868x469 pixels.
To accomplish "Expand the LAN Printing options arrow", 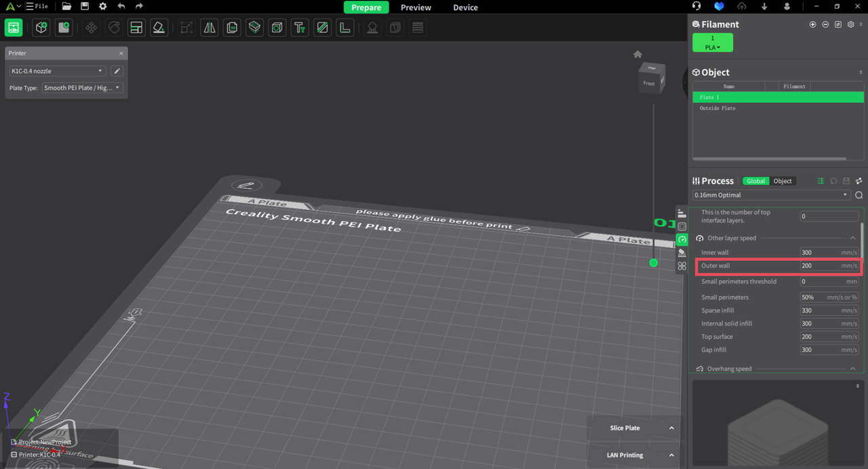I will [x=671, y=455].
